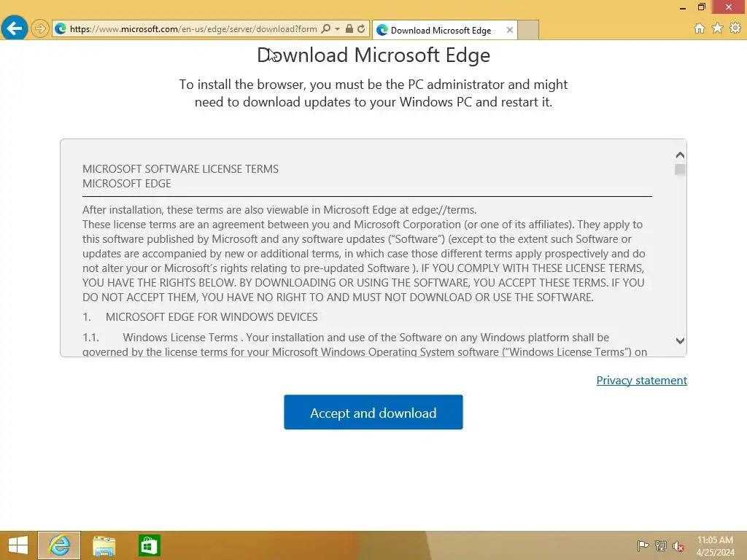Click the 'MICROSOFT SOFTWARE LICENSE TERMS' heading
This screenshot has width=747, height=560.
click(x=181, y=169)
